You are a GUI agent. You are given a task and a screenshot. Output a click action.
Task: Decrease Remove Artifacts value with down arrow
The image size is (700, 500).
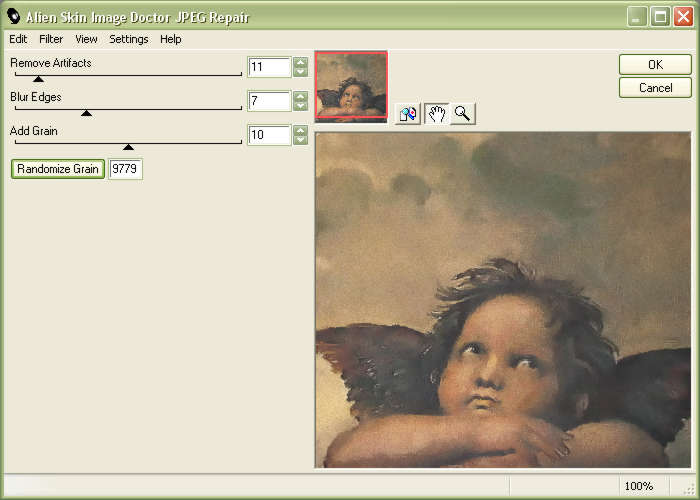pos(301,72)
